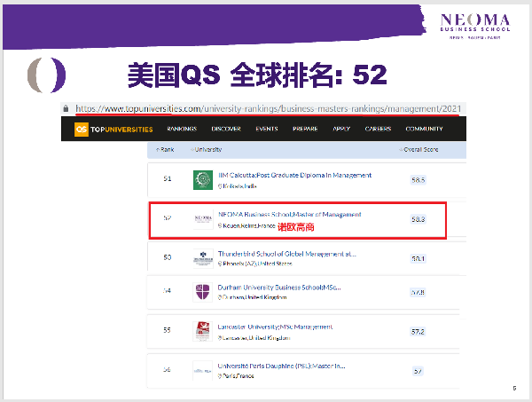Click the Paris Dauphine logo thumbnail

(202, 371)
